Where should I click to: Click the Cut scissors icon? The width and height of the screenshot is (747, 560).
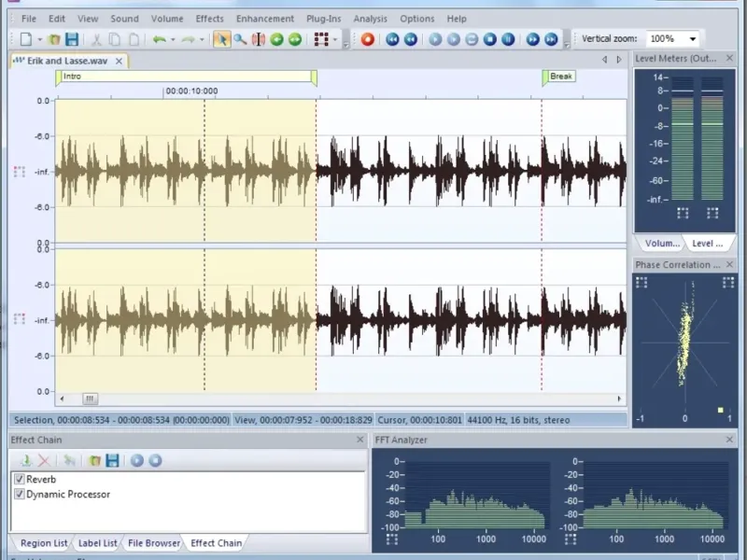(x=96, y=39)
